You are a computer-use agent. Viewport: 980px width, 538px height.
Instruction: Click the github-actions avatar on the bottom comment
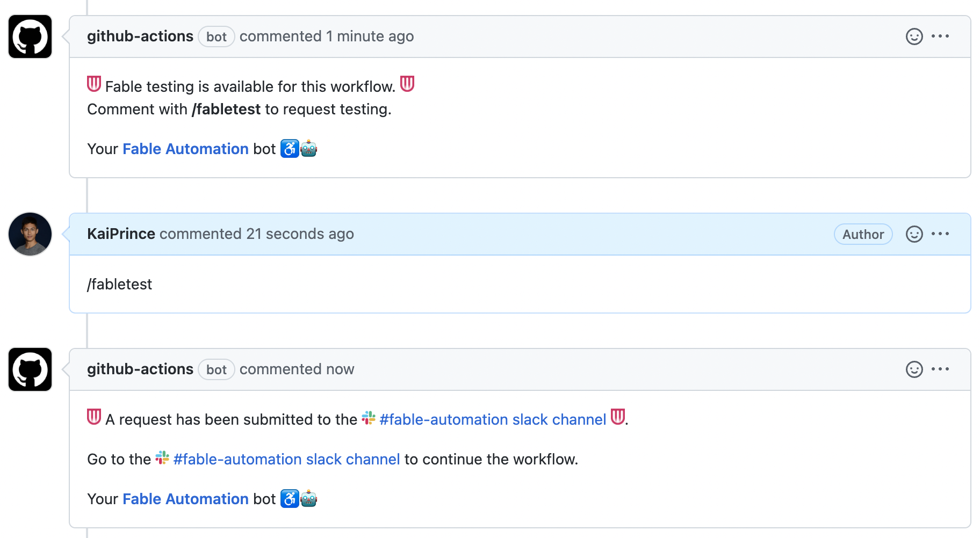[30, 369]
